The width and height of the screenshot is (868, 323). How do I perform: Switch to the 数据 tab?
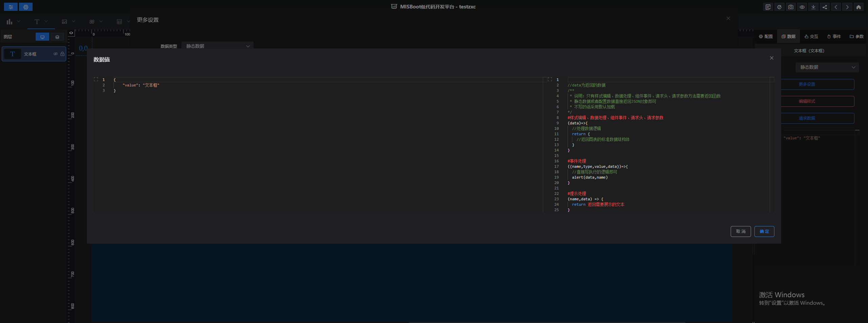coord(789,37)
